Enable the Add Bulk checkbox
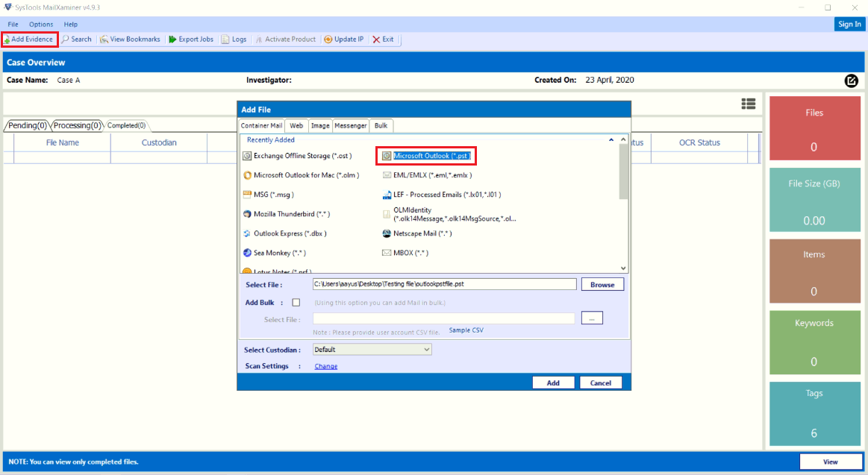 click(296, 303)
